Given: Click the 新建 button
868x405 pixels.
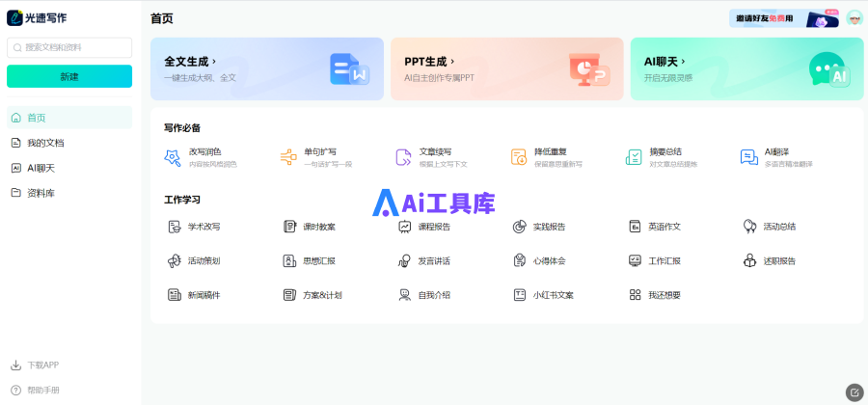Looking at the screenshot, I should (69, 76).
